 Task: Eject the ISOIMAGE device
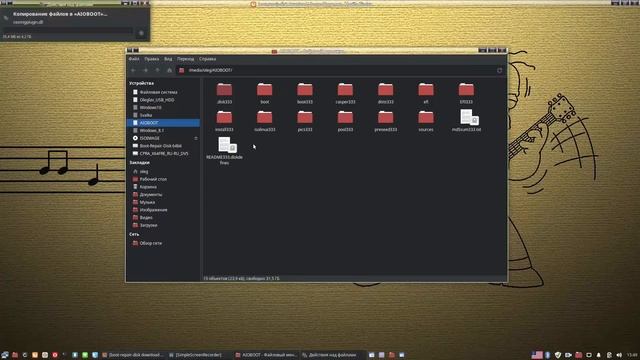[196, 138]
